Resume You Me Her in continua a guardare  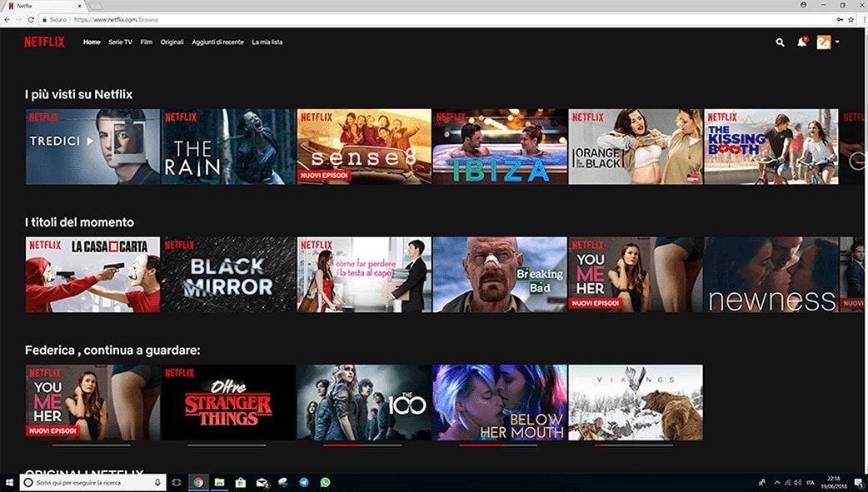92,402
